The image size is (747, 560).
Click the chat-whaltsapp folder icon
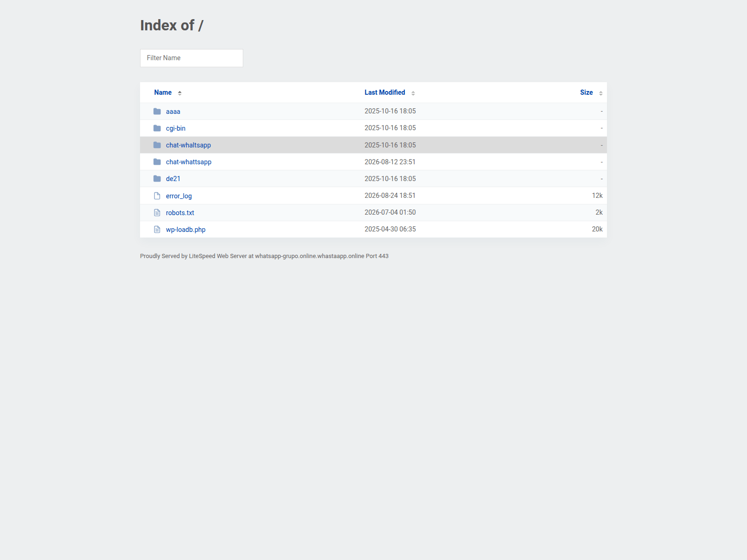pos(157,145)
